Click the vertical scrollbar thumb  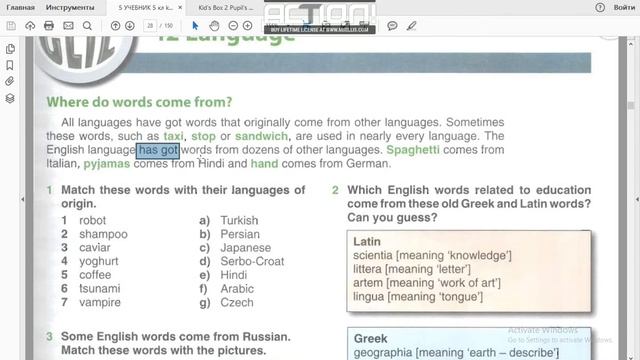[x=631, y=105]
